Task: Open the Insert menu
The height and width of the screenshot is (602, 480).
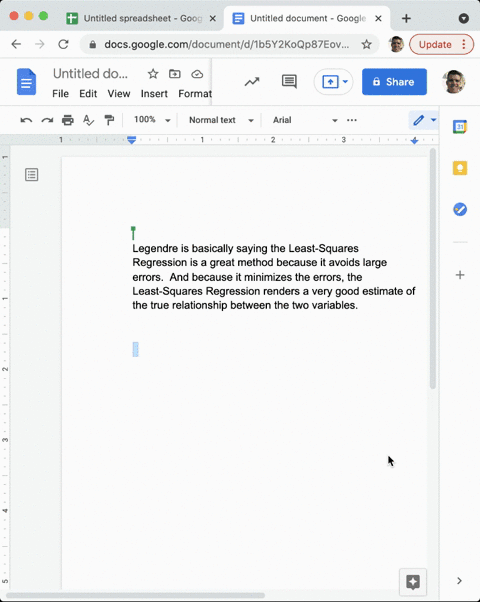Action: coord(154,94)
